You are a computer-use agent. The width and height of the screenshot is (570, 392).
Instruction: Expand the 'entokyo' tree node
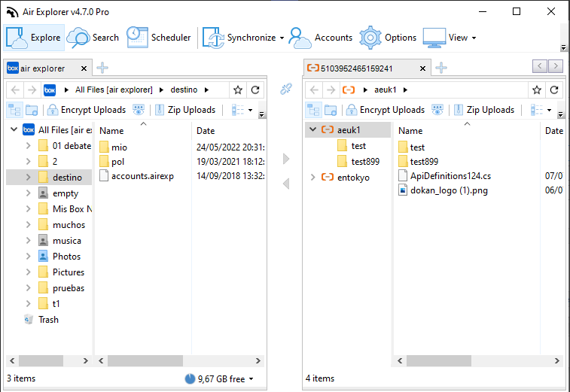[312, 178]
